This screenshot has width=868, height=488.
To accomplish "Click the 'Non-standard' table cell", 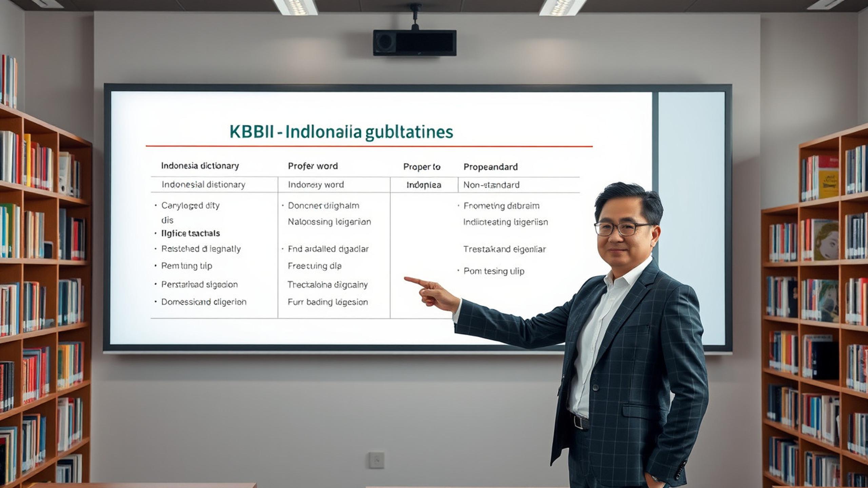I will point(491,185).
